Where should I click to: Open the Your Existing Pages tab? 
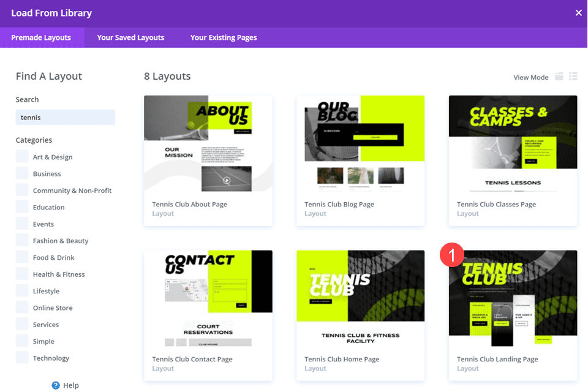223,37
